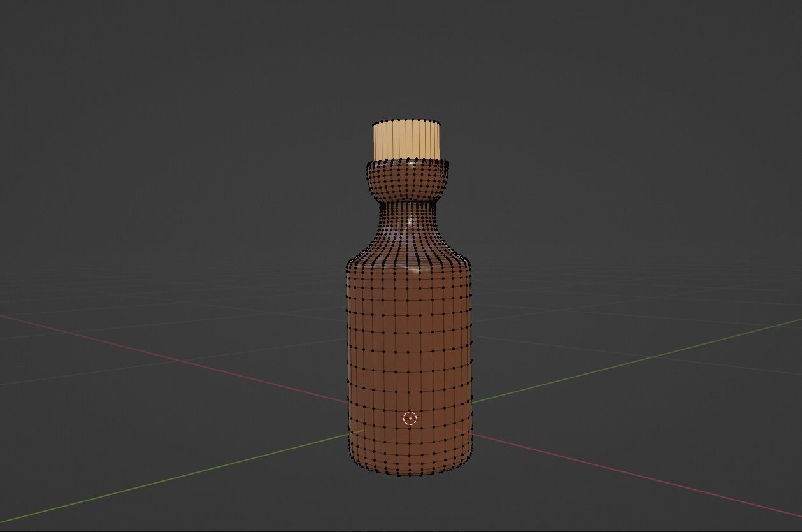The width and height of the screenshot is (802, 532).
Task: Select the tan cork stopper atop the bottle
Action: point(406,140)
